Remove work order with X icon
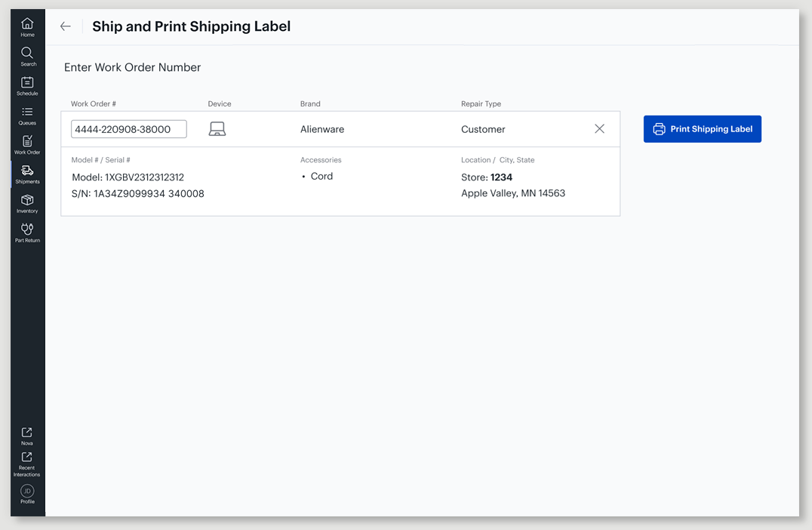812x530 pixels. (x=599, y=128)
